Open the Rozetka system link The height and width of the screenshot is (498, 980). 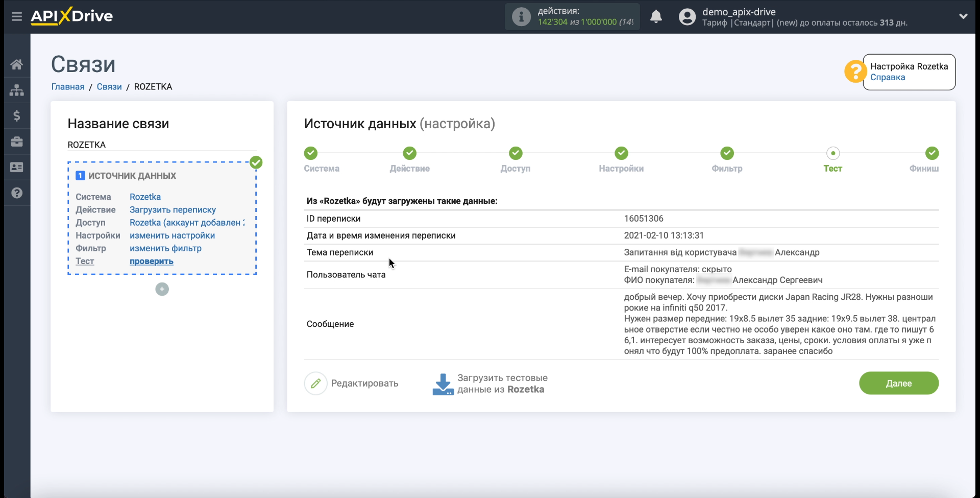145,197
